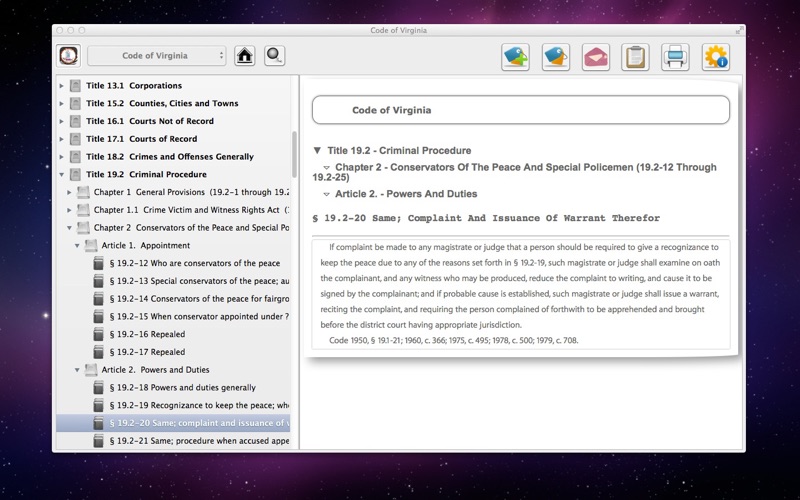Click the § 19.2-20 section heading text

[486, 218]
